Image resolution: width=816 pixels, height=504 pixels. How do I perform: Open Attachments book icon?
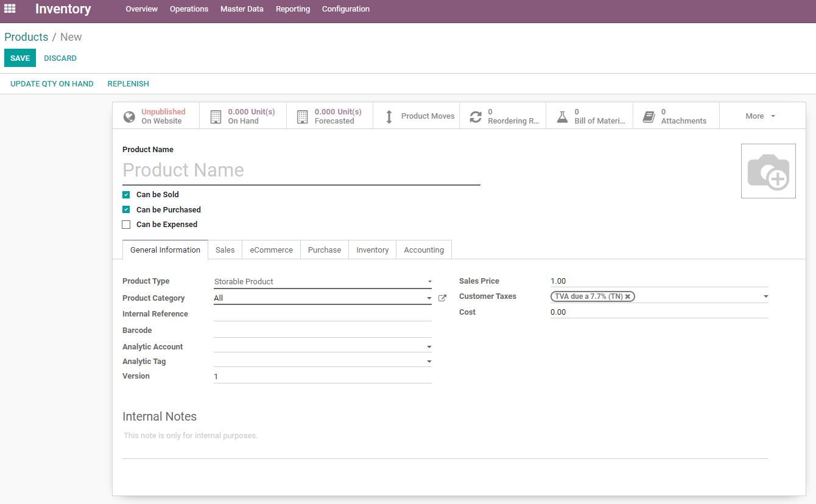(x=649, y=117)
